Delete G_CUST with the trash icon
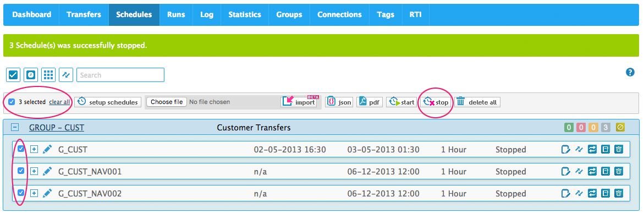This screenshot has height=213, width=644. pyautogui.click(x=619, y=149)
